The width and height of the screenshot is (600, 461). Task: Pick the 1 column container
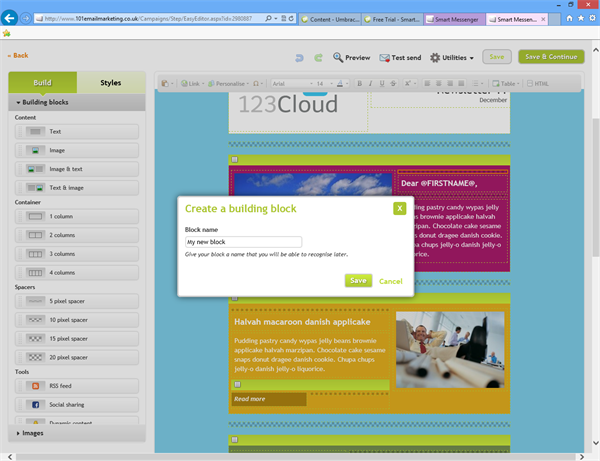77,217
